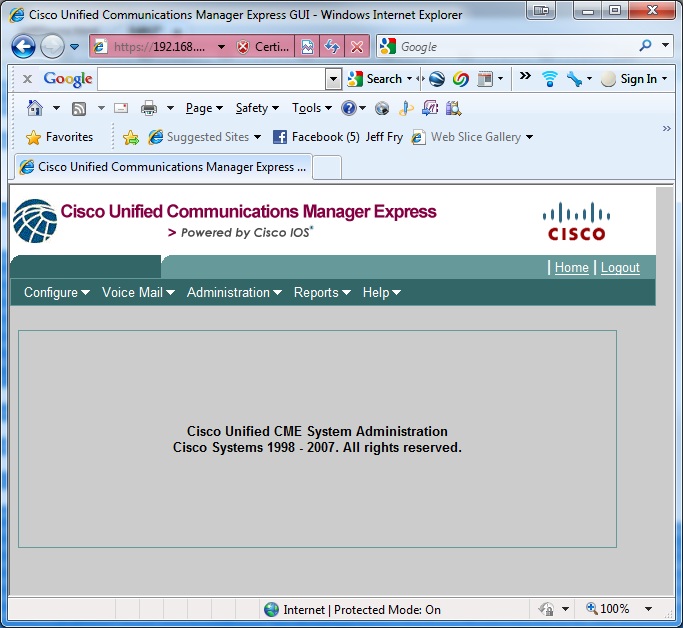Show more Google Toolbar buttons chevron
Image resolution: width=683 pixels, height=628 pixels.
point(525,76)
